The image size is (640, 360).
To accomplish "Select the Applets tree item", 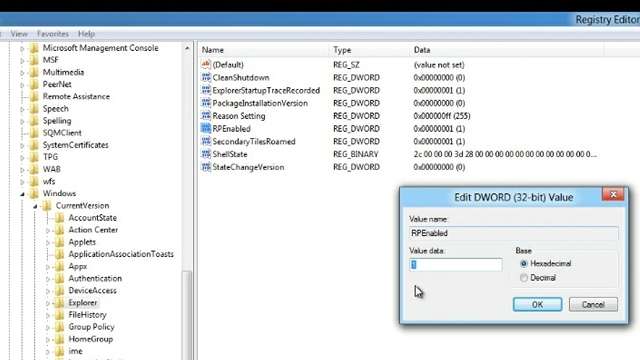I will [82, 242].
